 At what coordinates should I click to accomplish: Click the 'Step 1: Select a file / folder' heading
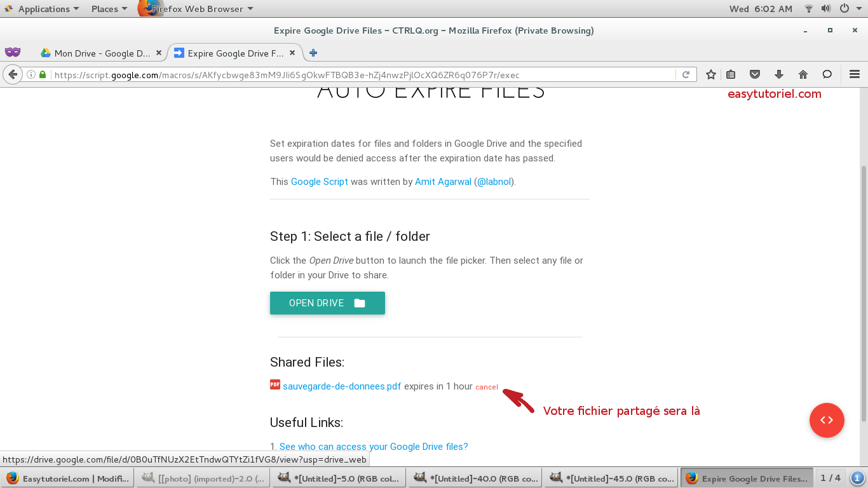tap(350, 236)
